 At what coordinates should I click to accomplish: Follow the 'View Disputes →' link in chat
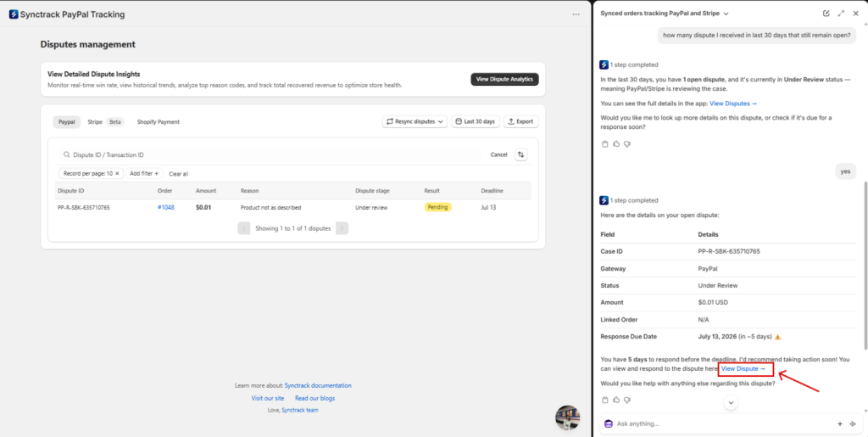click(x=733, y=103)
